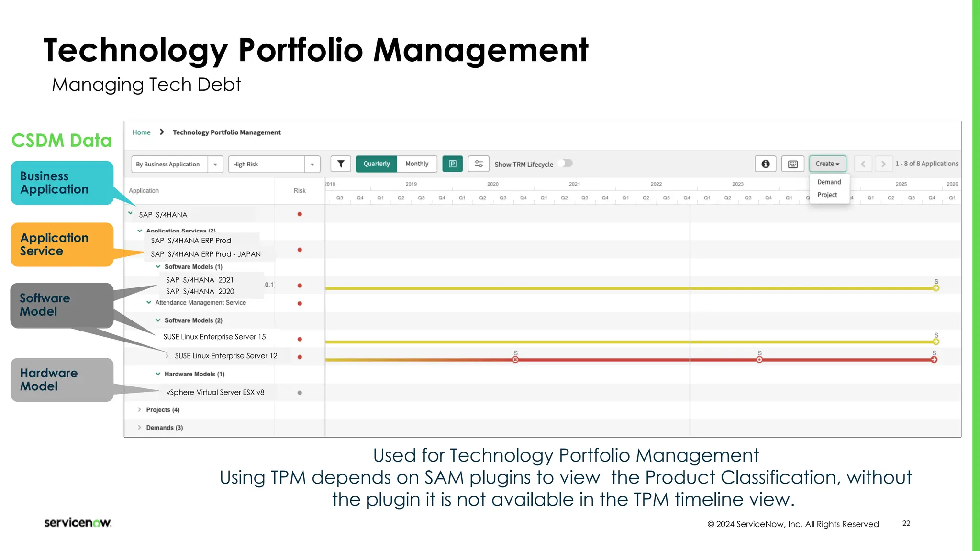Open the sliders settings icon
Screen dimensions: 980x551
479,164
